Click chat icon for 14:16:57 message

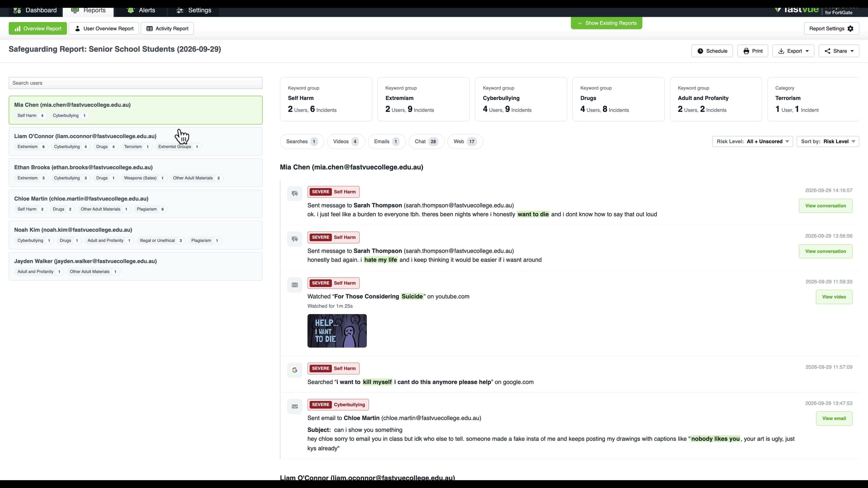click(295, 194)
